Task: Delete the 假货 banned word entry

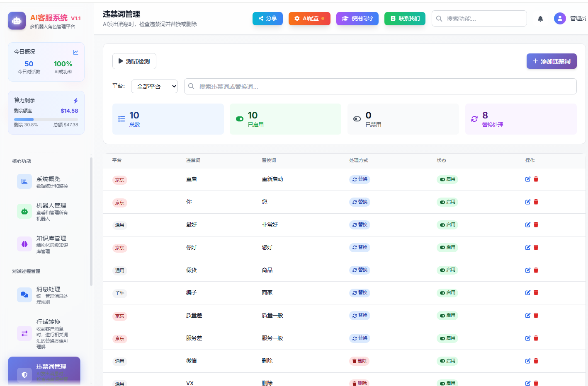Action: (x=536, y=270)
